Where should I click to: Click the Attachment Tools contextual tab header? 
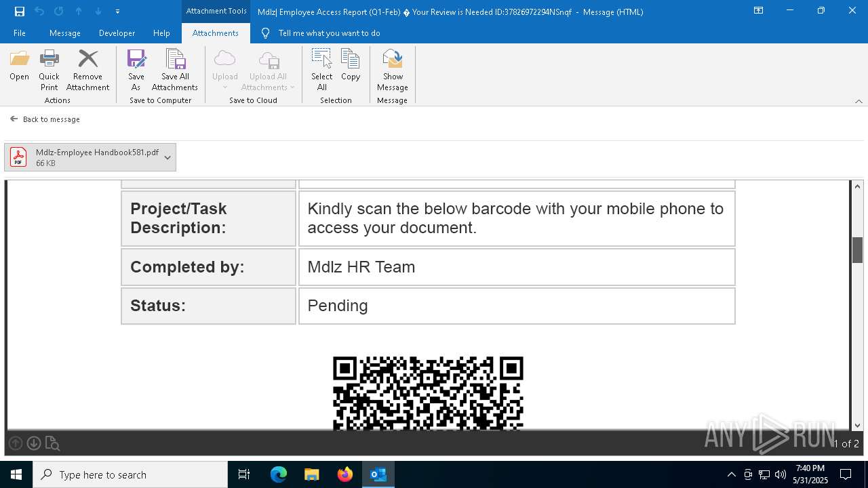216,11
